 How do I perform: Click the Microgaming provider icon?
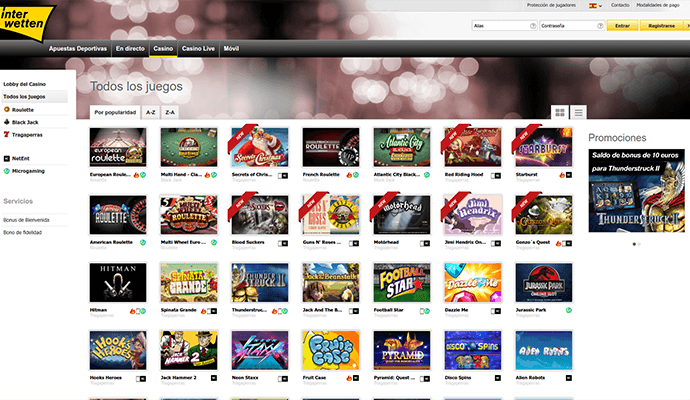pos(5,171)
